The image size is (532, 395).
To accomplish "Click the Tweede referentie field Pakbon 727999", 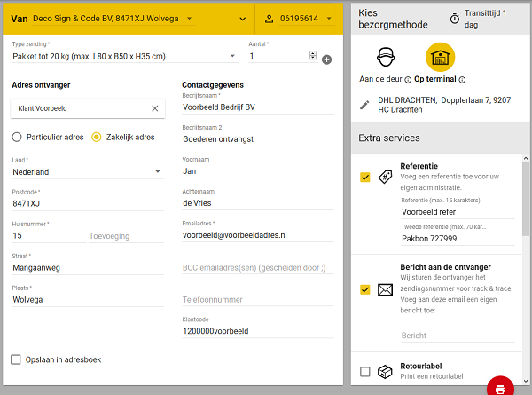I will click(x=458, y=239).
